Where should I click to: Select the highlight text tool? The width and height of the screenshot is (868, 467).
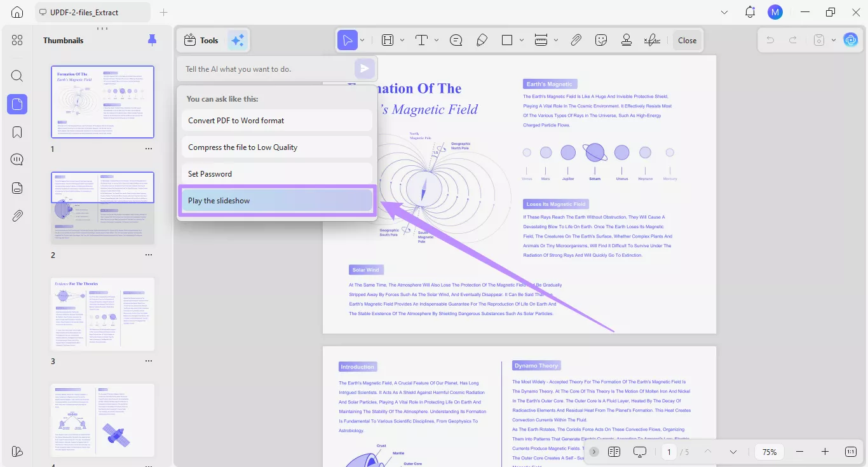[388, 40]
